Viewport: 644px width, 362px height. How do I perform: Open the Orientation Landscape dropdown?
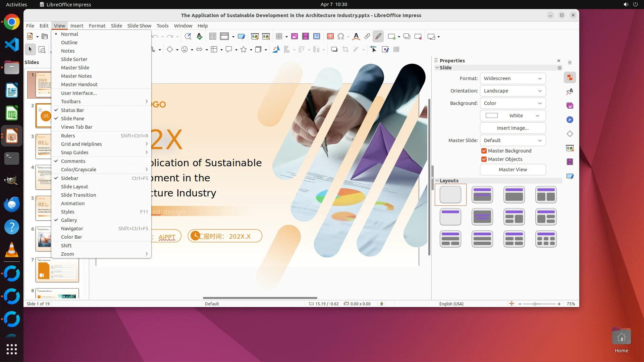point(513,91)
